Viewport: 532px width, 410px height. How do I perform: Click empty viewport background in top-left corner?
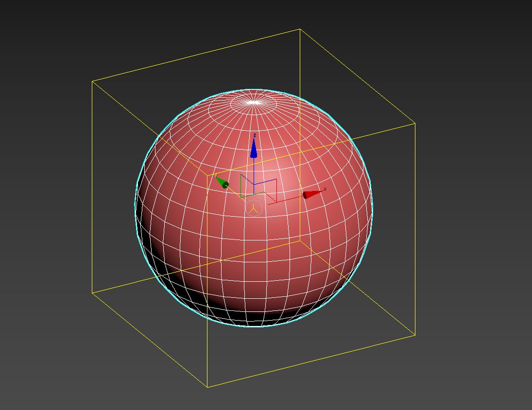click(29, 24)
